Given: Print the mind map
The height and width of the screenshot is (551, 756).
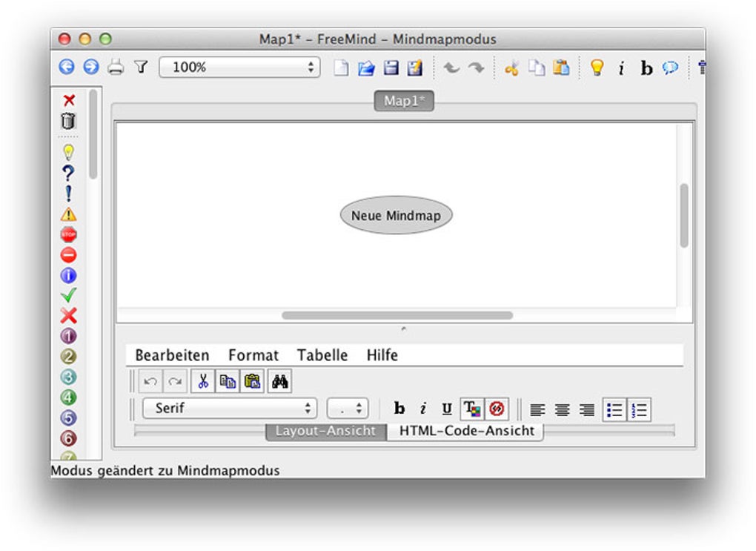Looking at the screenshot, I should coord(116,67).
